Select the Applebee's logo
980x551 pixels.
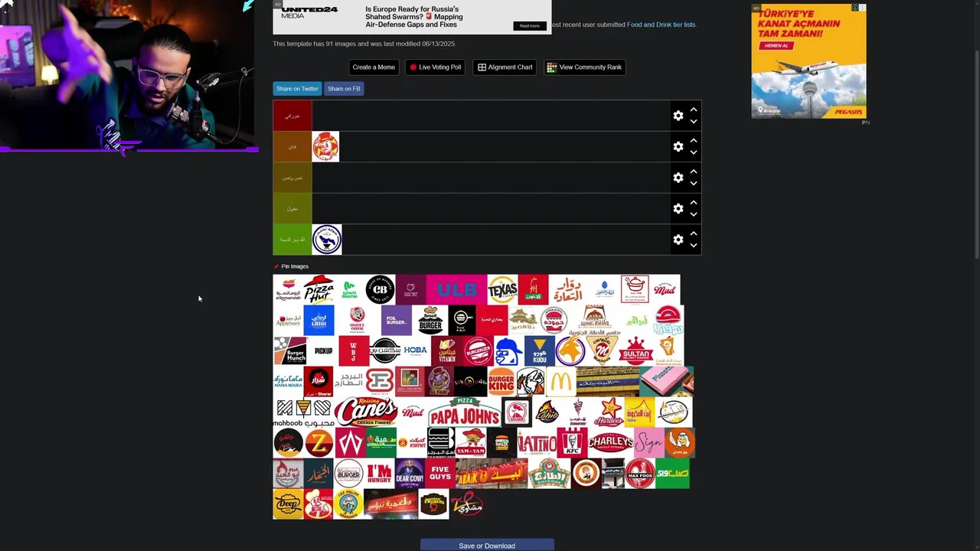tap(288, 320)
